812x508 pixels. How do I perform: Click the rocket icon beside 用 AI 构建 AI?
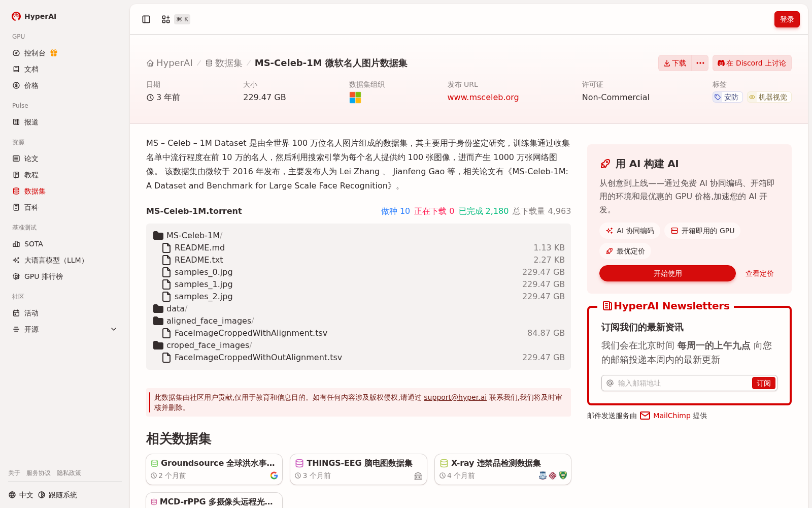(605, 164)
